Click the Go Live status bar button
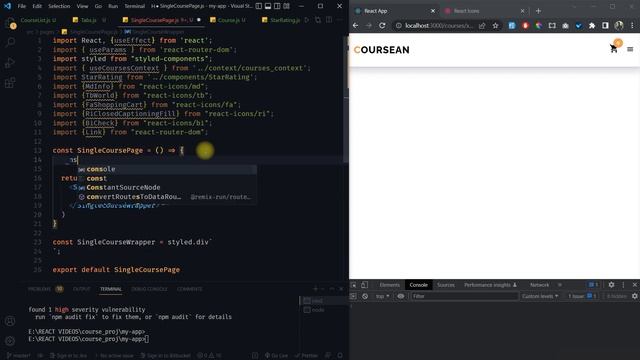This screenshot has height=360, width=640. [x=276, y=356]
